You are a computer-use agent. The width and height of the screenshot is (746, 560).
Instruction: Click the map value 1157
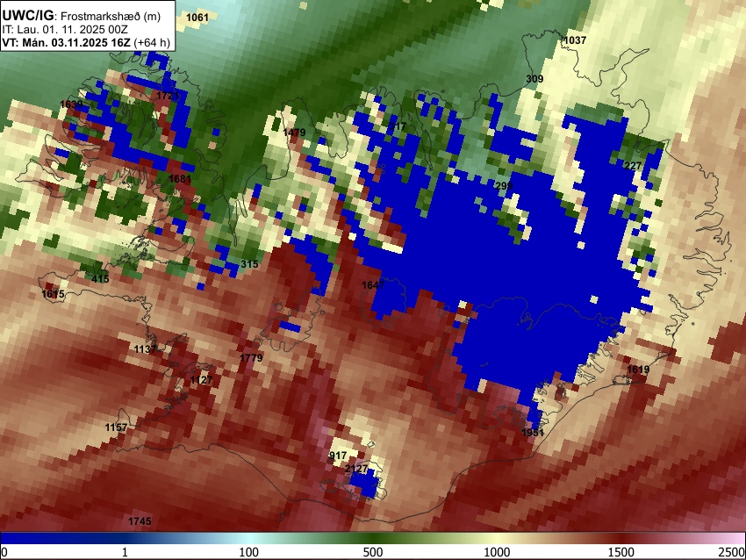point(116,427)
